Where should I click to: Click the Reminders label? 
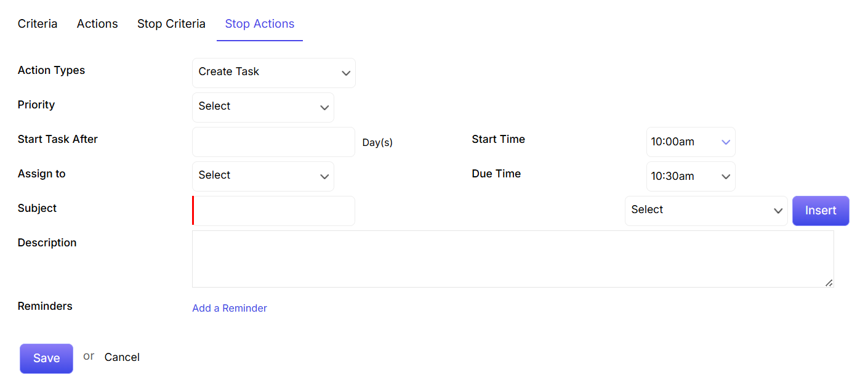pos(45,306)
